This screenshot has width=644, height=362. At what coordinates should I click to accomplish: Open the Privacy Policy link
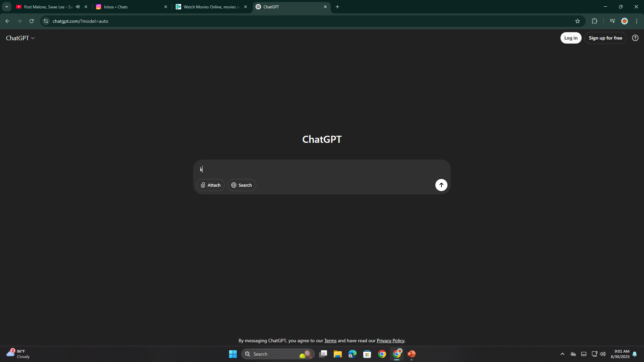point(390,341)
